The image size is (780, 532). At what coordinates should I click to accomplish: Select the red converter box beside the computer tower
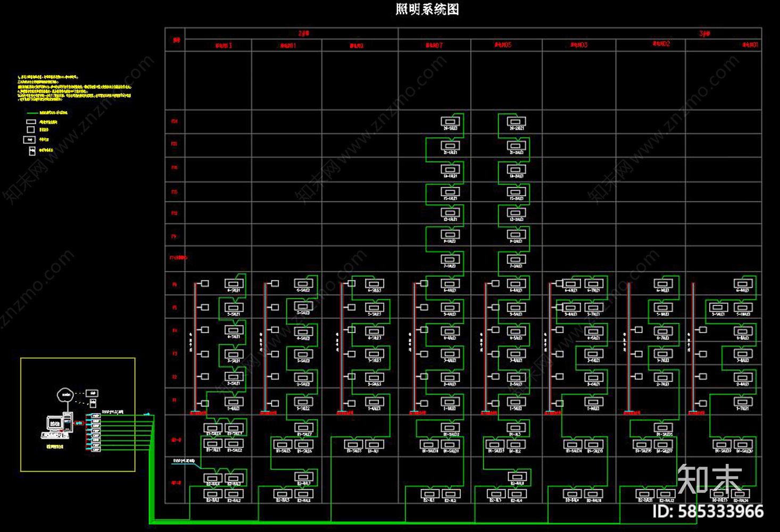coord(78,422)
